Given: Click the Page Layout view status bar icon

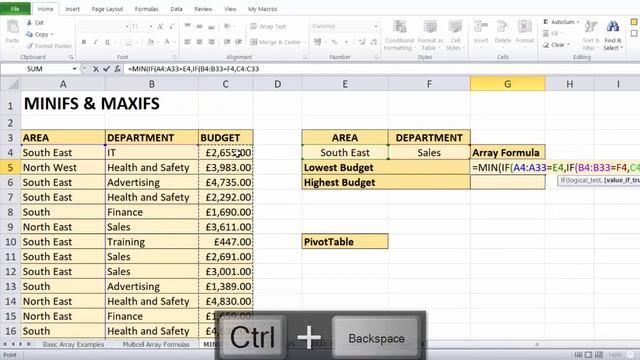Looking at the screenshot, I should 588,355.
